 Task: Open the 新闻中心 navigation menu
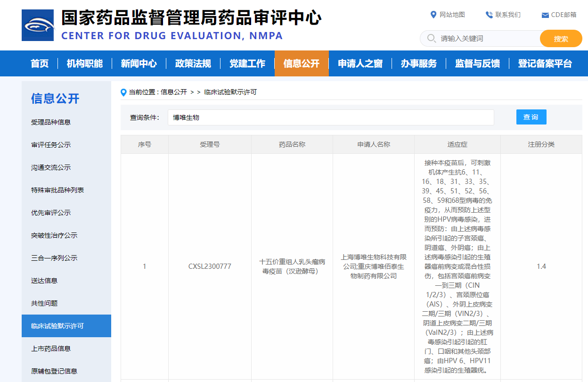[x=139, y=64]
